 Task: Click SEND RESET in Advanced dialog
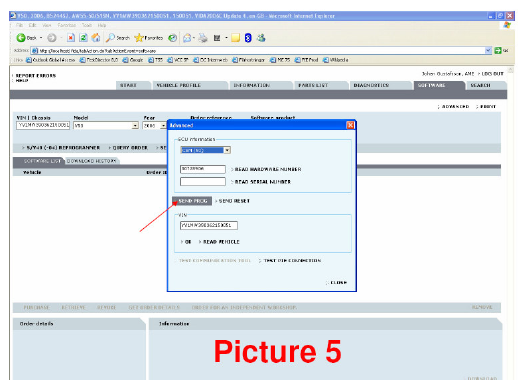(x=234, y=201)
